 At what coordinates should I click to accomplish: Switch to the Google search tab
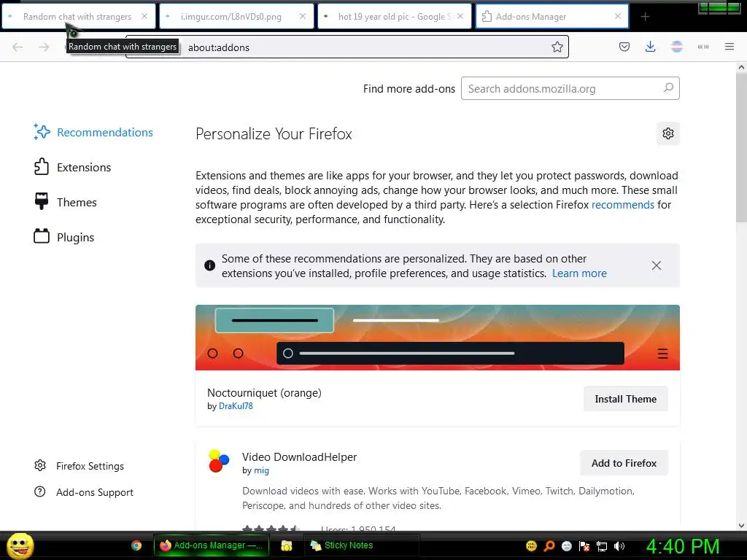click(x=394, y=16)
